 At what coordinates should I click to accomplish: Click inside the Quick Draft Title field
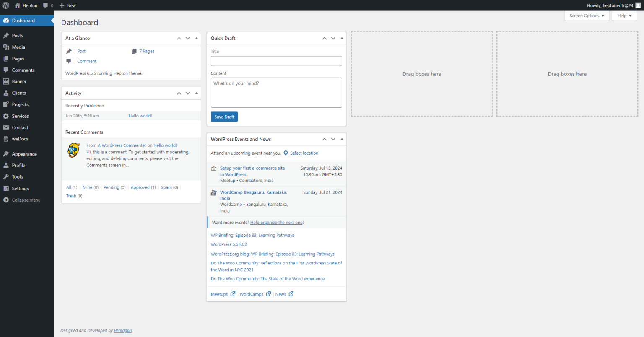coord(276,61)
